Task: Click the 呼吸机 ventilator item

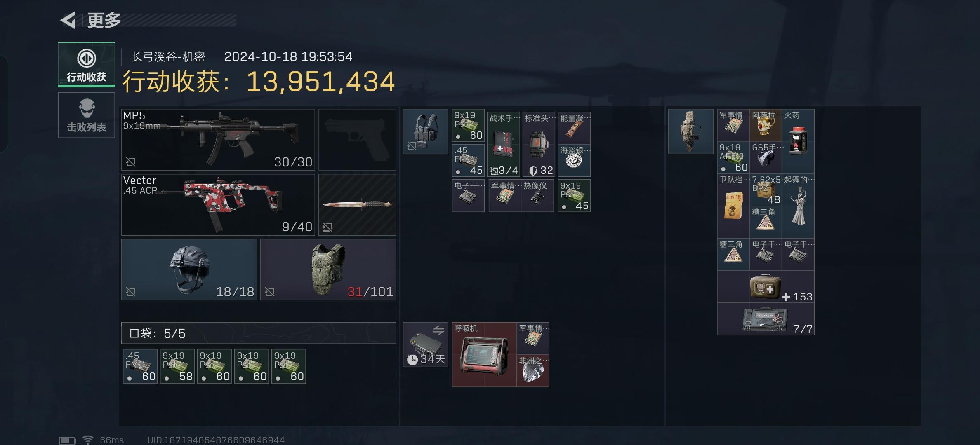Action: (484, 355)
